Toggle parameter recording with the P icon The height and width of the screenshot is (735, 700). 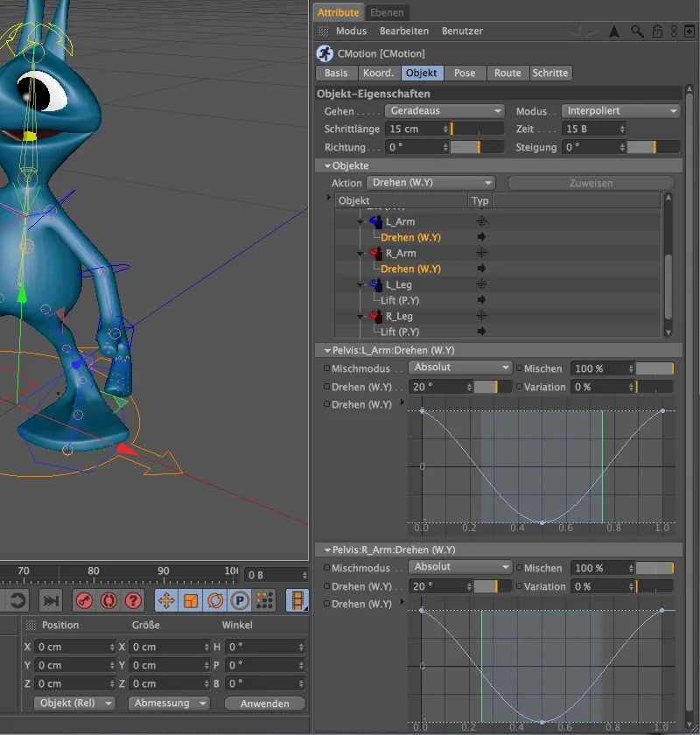pos(238,599)
